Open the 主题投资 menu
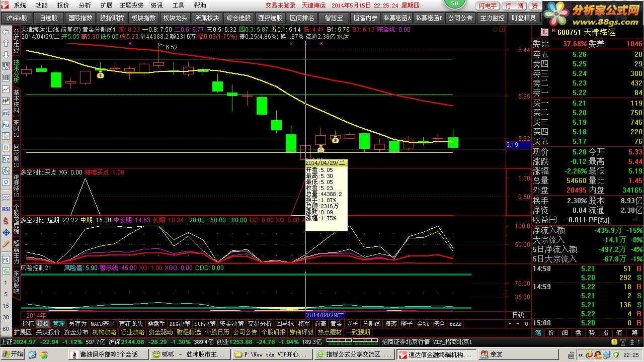The height and width of the screenshot is (362, 644). pos(131,6)
